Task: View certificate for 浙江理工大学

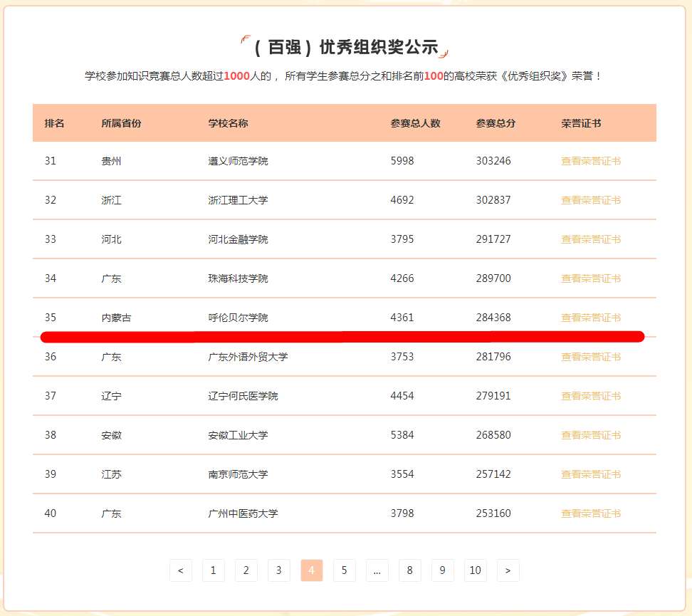Action: coord(591,200)
